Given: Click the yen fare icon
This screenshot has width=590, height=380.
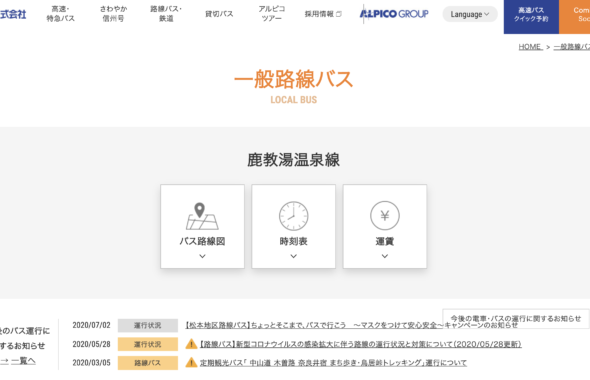Looking at the screenshot, I should (385, 216).
